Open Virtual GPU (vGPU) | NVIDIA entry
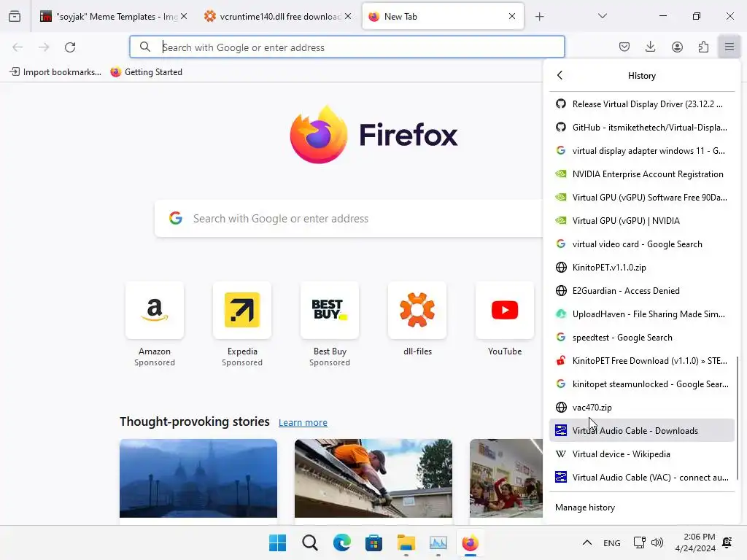Image resolution: width=747 pixels, height=560 pixels. pos(642,220)
